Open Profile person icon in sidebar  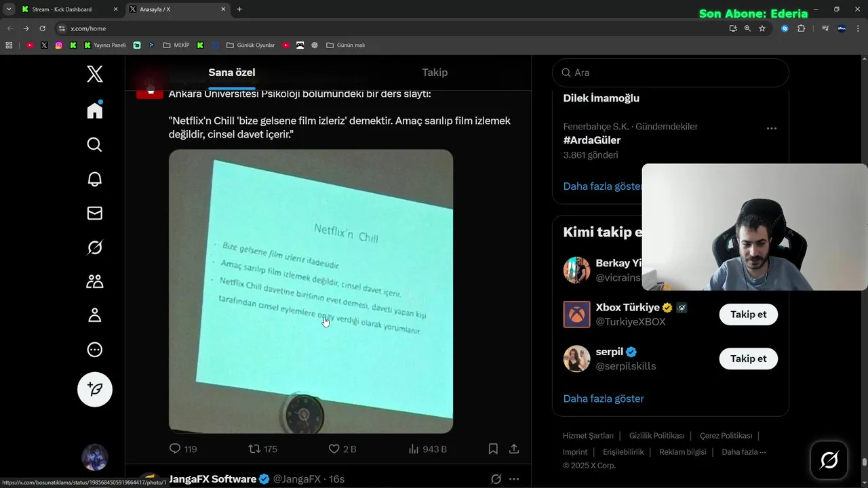click(x=95, y=315)
